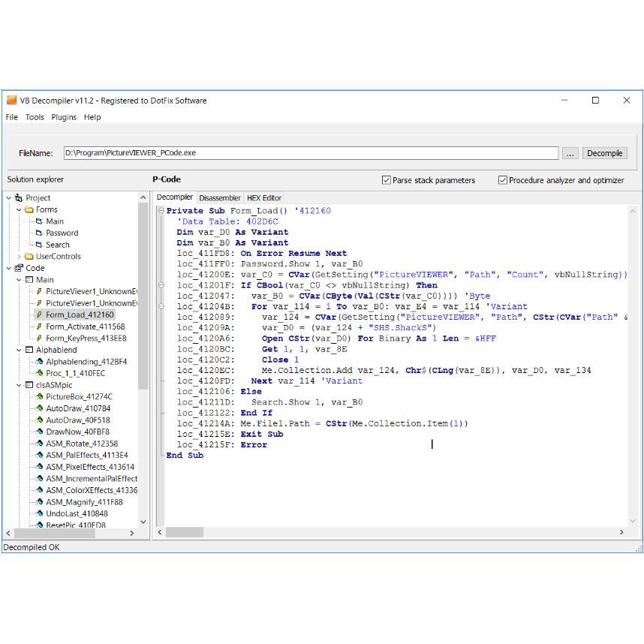
Task: Click the browse file ellipsis button
Action: 570,153
